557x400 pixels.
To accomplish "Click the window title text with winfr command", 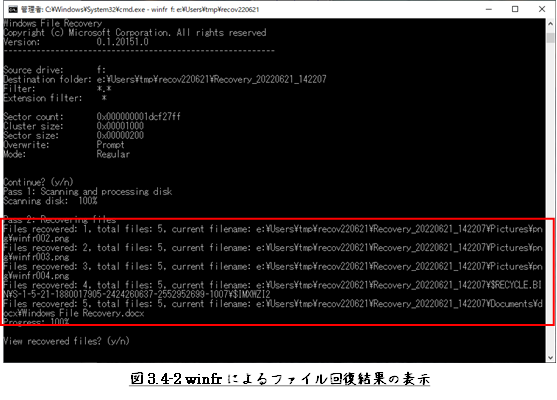I will (x=140, y=10).
